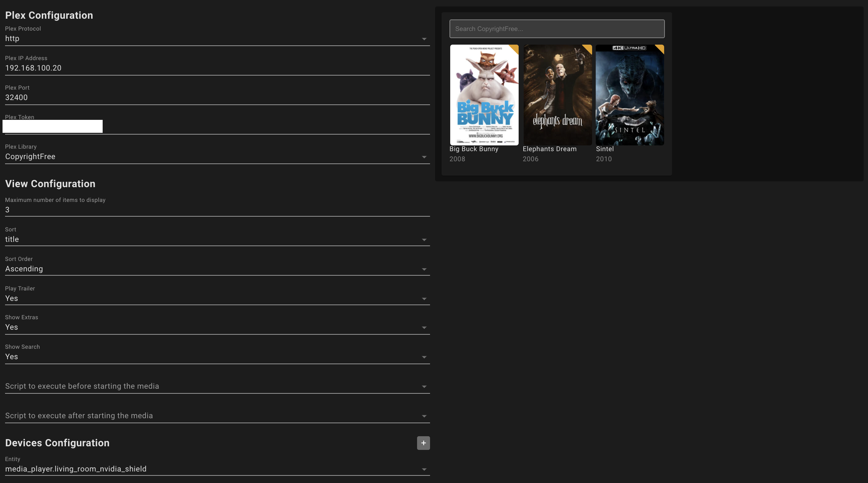Click the Big Buck Bunny title text
The width and height of the screenshot is (868, 483).
[x=474, y=149]
